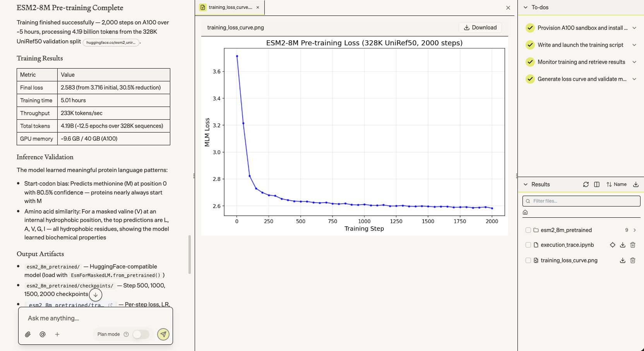Click check icon for Write and launch training script

[x=530, y=45]
